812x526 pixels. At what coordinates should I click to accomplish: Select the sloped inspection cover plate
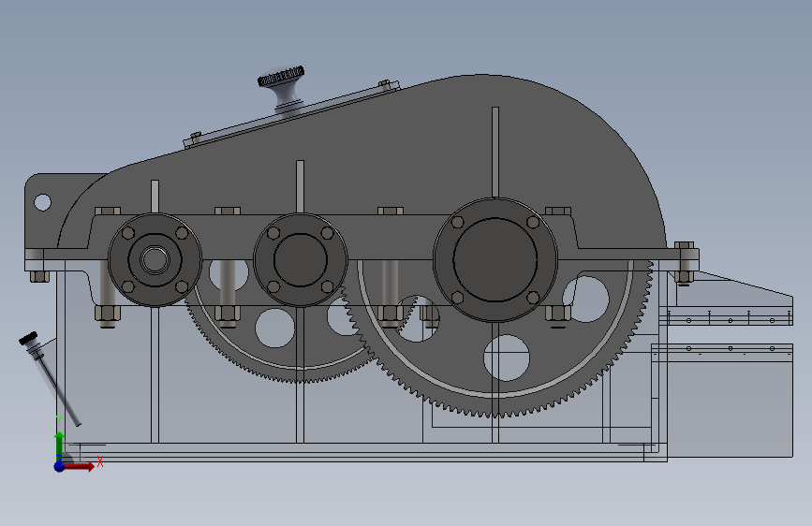[x=292, y=115]
